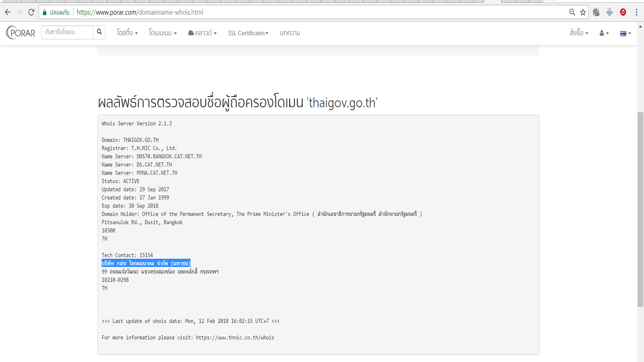Open the user account dropdown
Viewport: 644px width, 362px height.
click(604, 33)
